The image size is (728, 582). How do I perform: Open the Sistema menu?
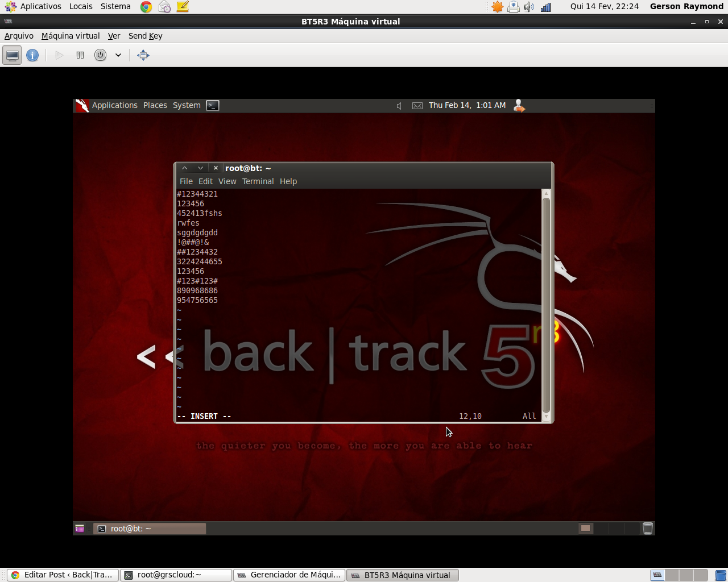(x=115, y=6)
